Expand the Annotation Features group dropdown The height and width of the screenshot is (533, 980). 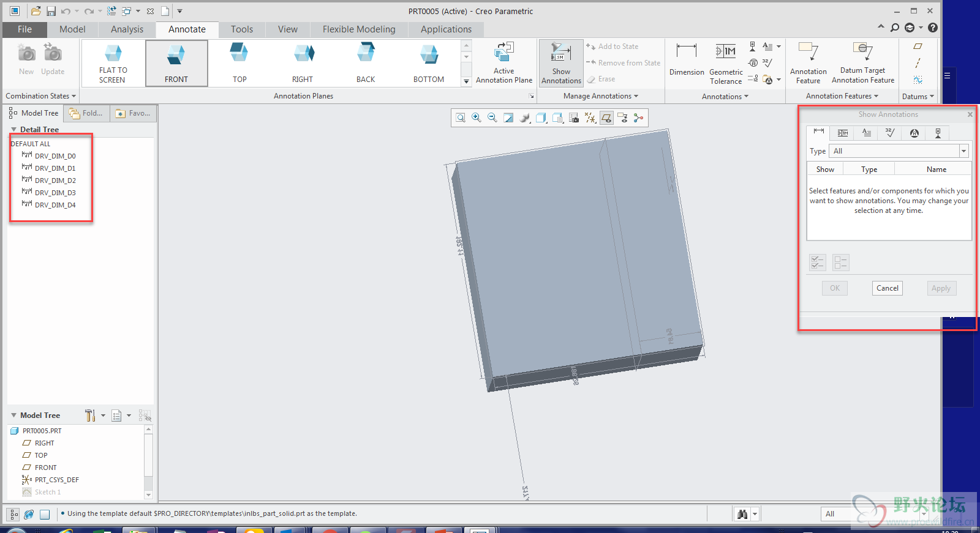coord(842,96)
